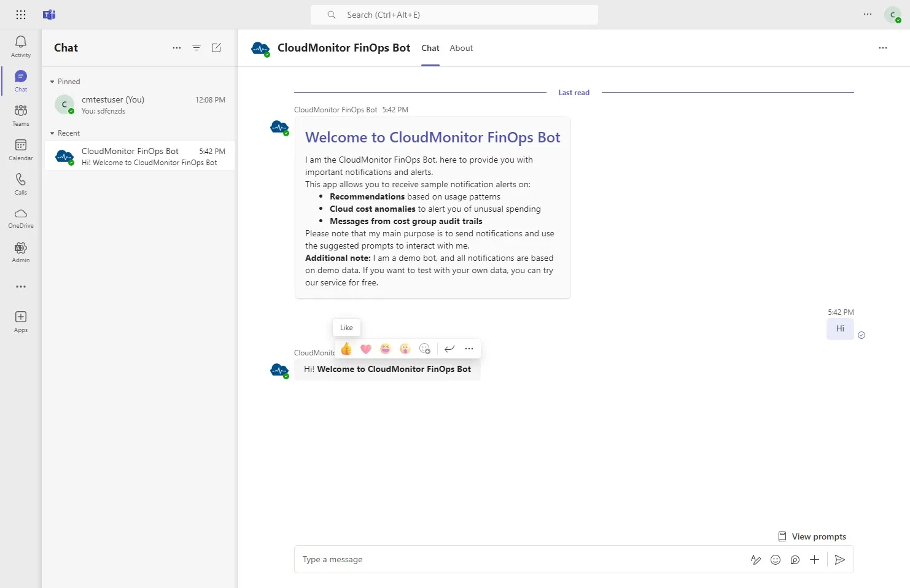This screenshot has height=588, width=910.
Task: Go to Teams section
Action: coord(21,115)
